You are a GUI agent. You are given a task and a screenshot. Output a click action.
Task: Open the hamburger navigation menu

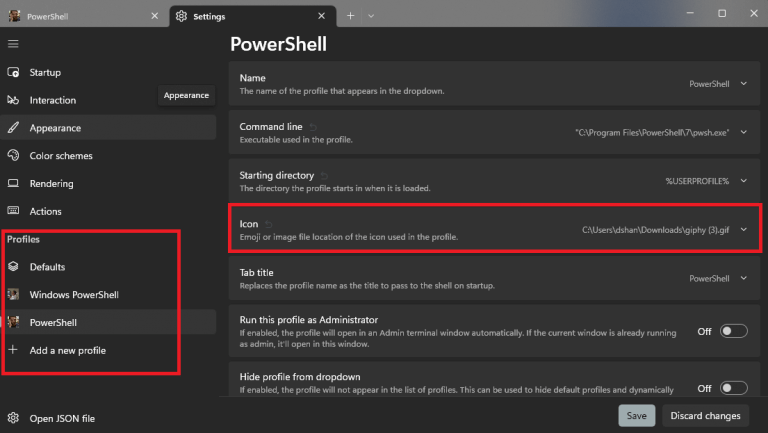[x=13, y=44]
